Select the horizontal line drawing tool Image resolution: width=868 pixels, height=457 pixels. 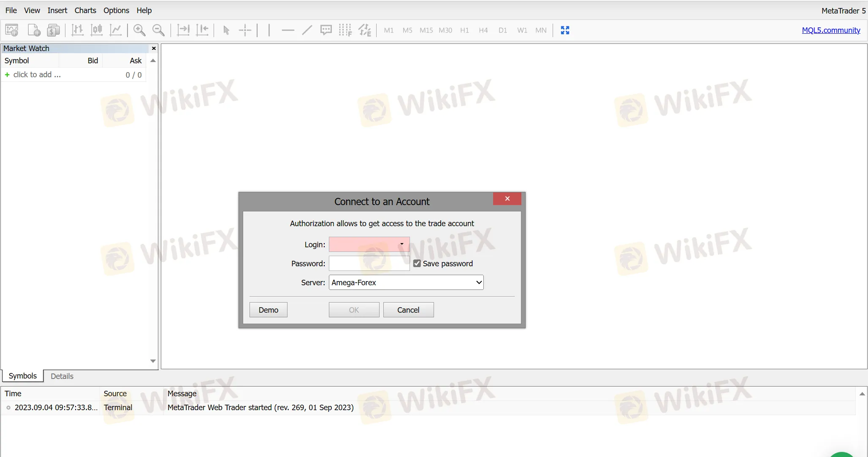[288, 30]
